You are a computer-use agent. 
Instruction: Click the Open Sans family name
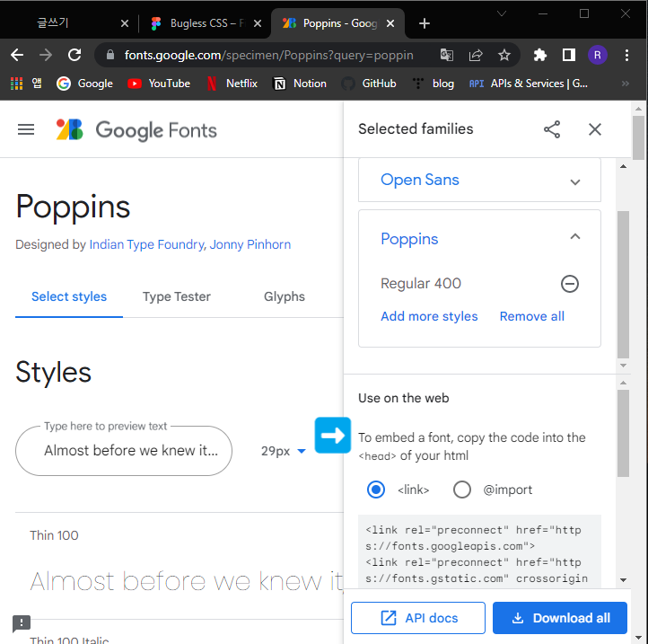pos(419,180)
